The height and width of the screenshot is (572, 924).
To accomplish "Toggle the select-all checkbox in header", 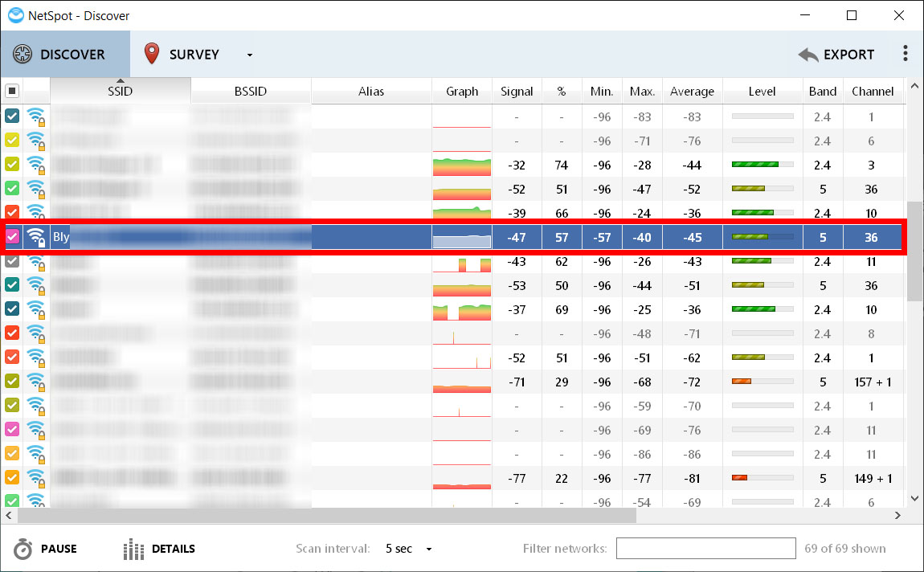I will tap(12, 92).
